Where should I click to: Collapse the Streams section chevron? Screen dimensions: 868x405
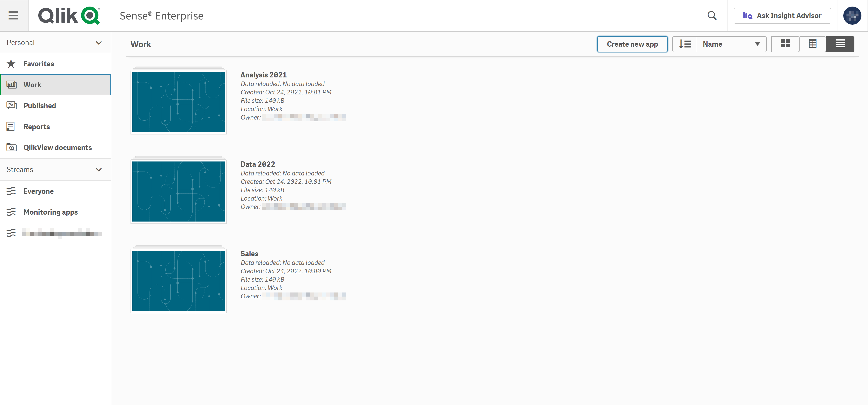99,170
